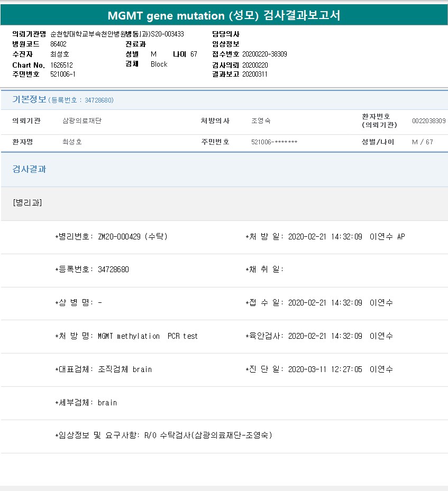Screen dimensions: 448x491
Task: Select the 검체 Block value
Action: [x=159, y=64]
